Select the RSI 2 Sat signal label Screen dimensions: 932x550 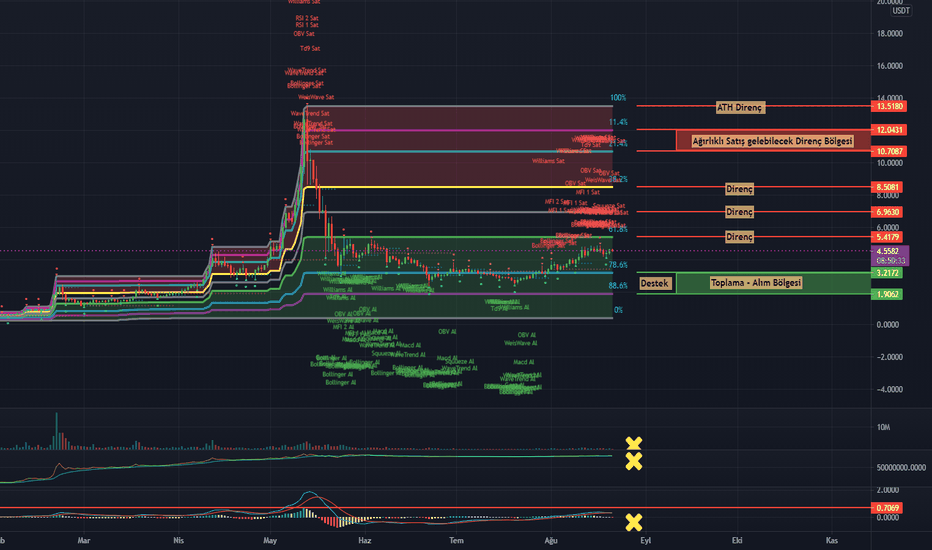pyautogui.click(x=307, y=18)
